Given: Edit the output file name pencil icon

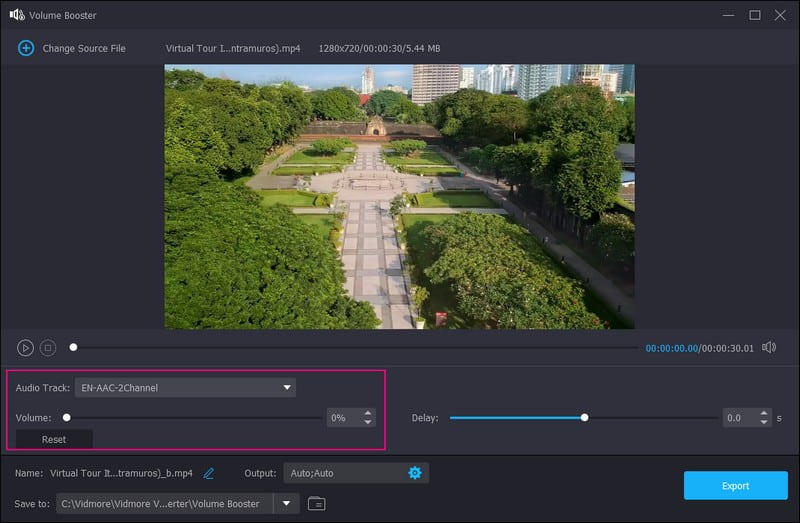Looking at the screenshot, I should click(x=209, y=473).
